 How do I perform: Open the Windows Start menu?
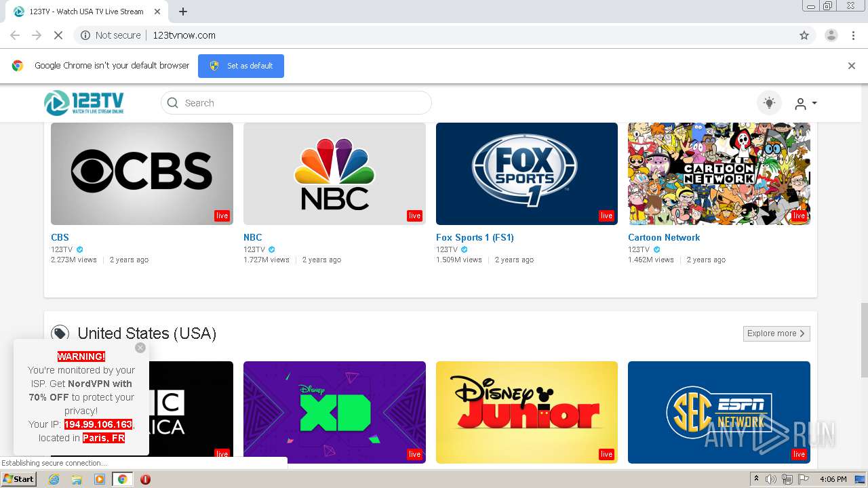coord(18,479)
